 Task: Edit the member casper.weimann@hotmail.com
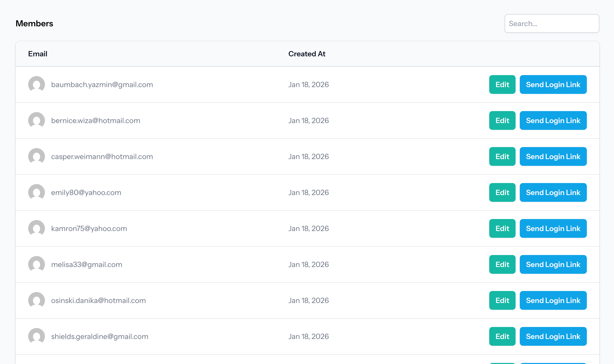(x=502, y=156)
